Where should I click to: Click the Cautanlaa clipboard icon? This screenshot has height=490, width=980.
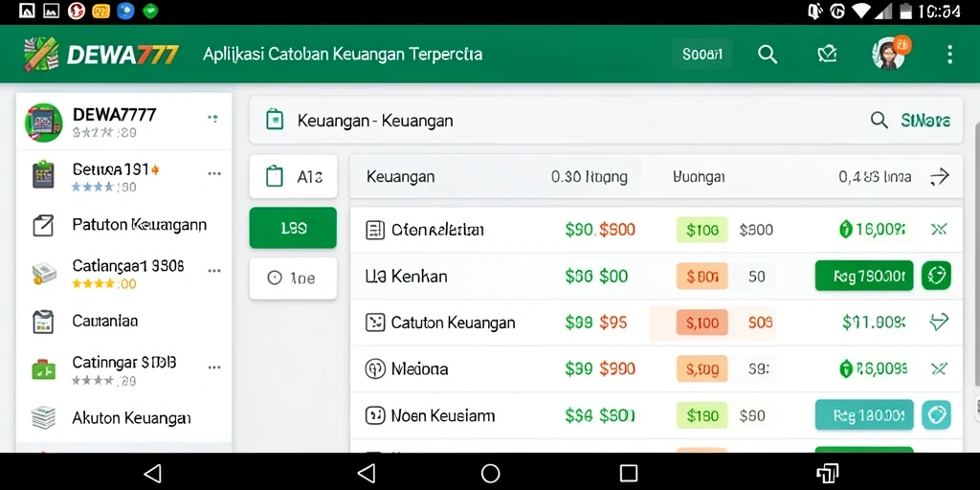click(x=43, y=322)
